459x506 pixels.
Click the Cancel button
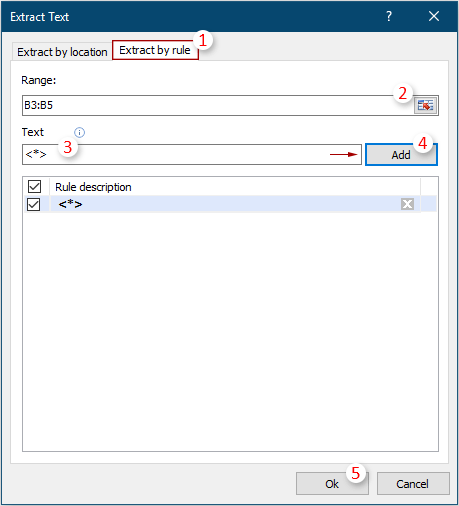click(413, 484)
